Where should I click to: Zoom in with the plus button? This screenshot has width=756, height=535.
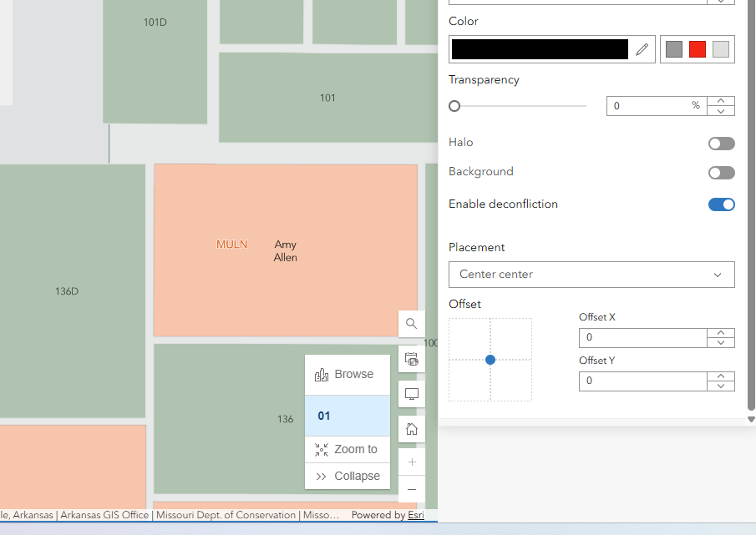[412, 462]
